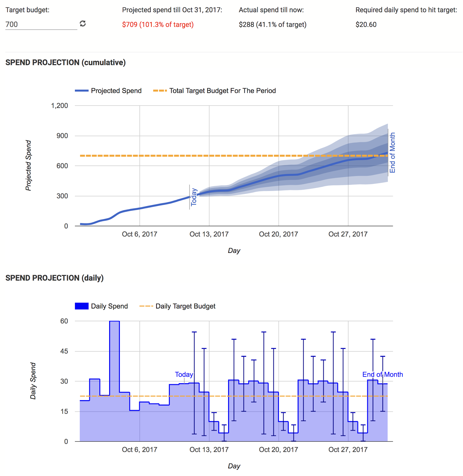Viewport: 463px width, 476px height.
Task: Select the "Daily Spend" legend label
Action: [109, 306]
